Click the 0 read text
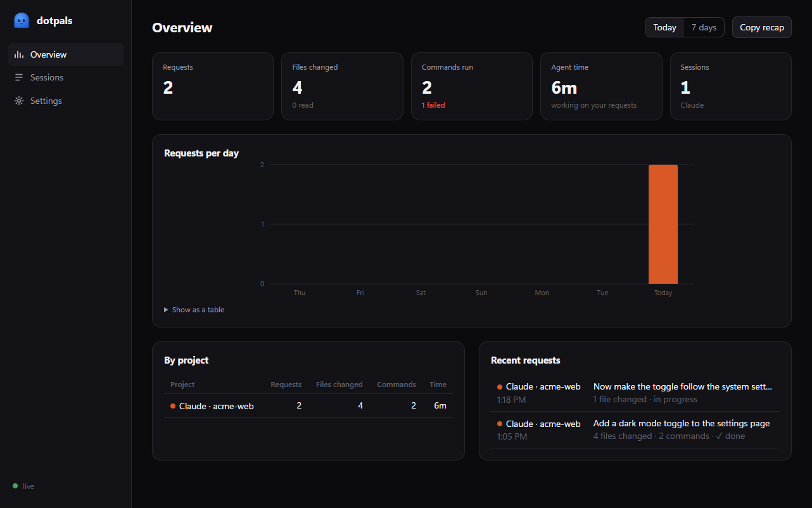The height and width of the screenshot is (508, 812). click(303, 105)
